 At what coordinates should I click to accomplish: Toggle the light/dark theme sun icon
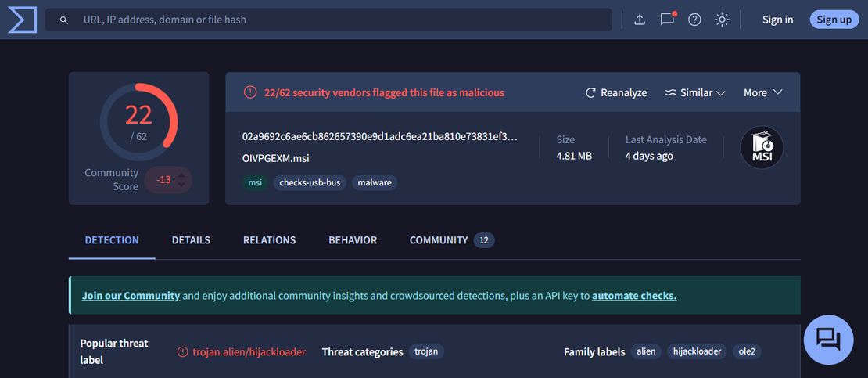721,20
